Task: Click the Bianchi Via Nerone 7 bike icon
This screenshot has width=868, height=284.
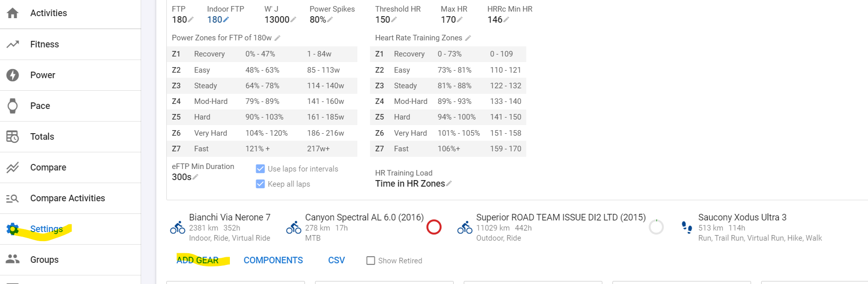Action: point(177,228)
